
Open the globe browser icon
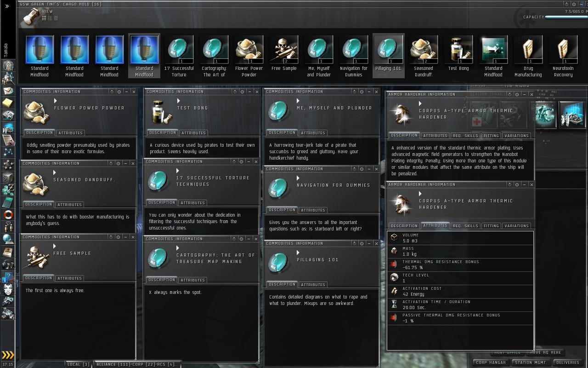point(8,239)
